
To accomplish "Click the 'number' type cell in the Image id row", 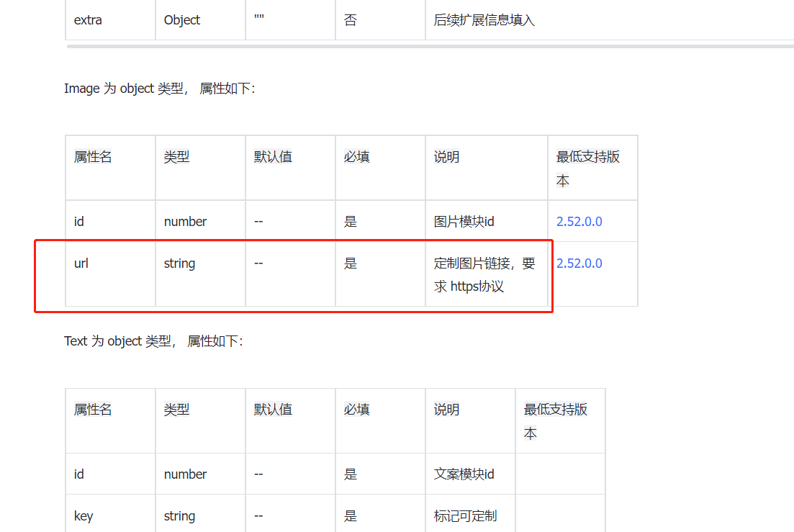I will (x=185, y=222).
